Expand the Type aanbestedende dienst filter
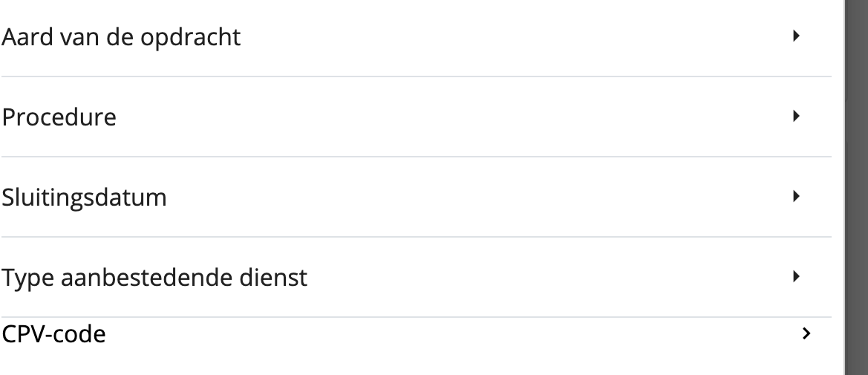Image resolution: width=868 pixels, height=375 pixels. [x=401, y=278]
